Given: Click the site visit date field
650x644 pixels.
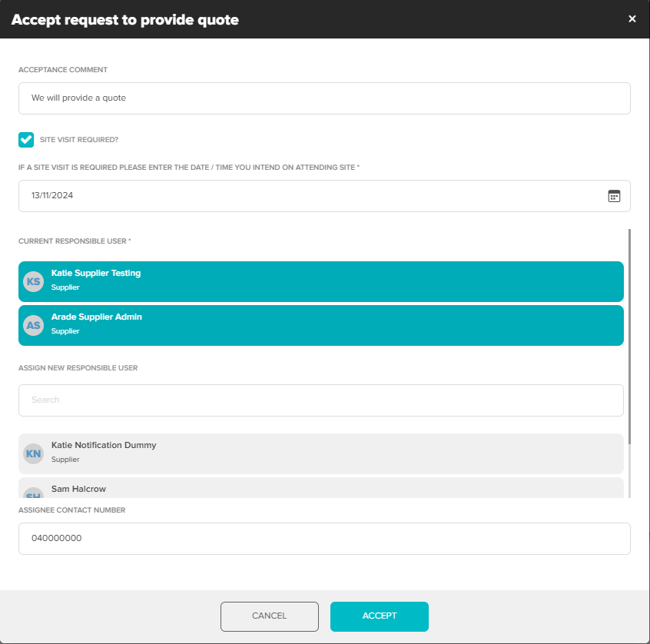Looking at the screenshot, I should pyautogui.click(x=307, y=196).
